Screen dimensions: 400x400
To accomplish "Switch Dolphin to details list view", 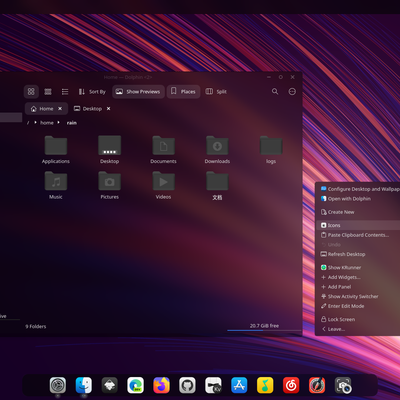I will [65, 91].
